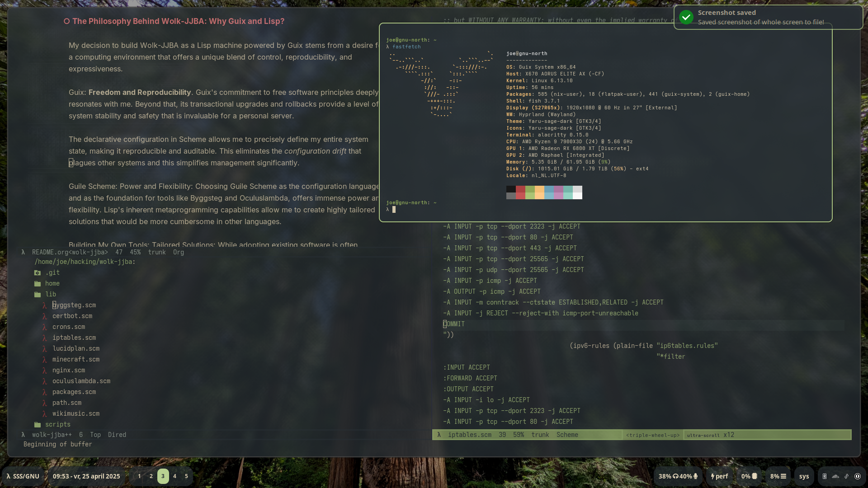Image resolution: width=868 pixels, height=488 pixels.
Task: Select active workspace 3
Action: (x=163, y=476)
